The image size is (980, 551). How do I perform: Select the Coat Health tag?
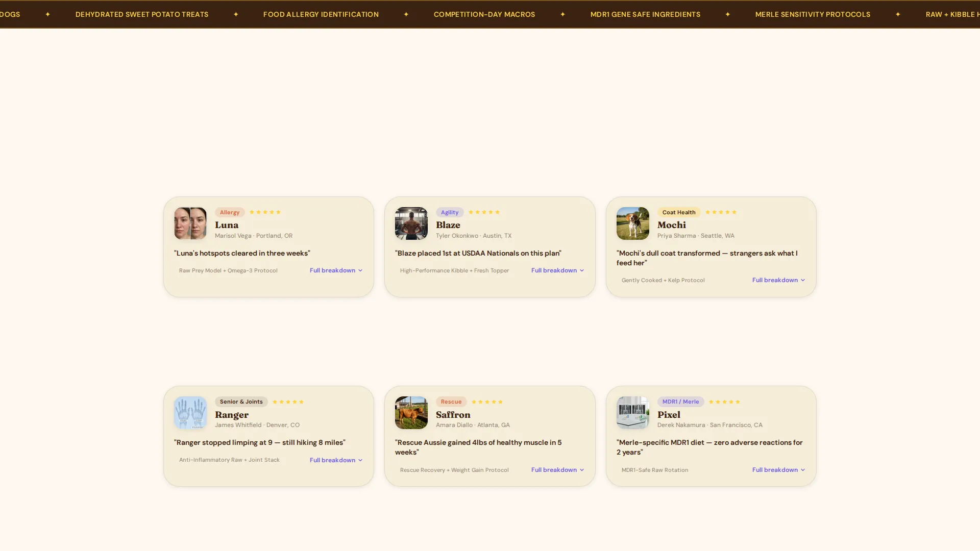(679, 212)
